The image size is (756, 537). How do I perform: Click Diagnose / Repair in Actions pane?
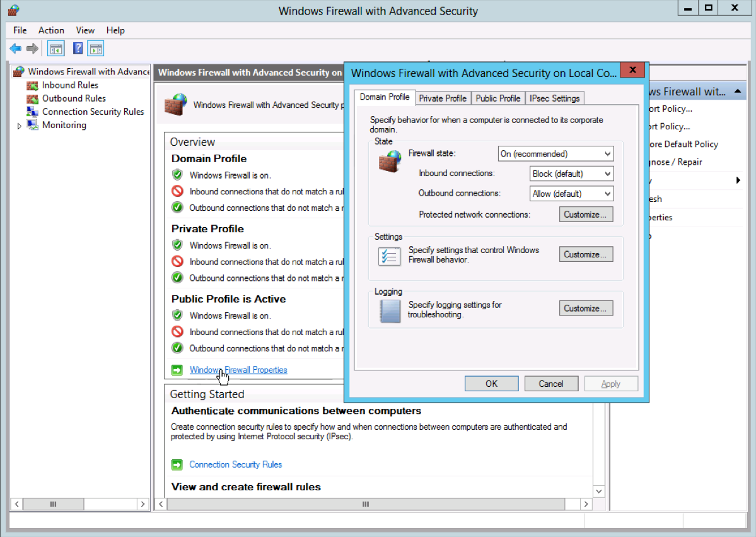(x=675, y=162)
